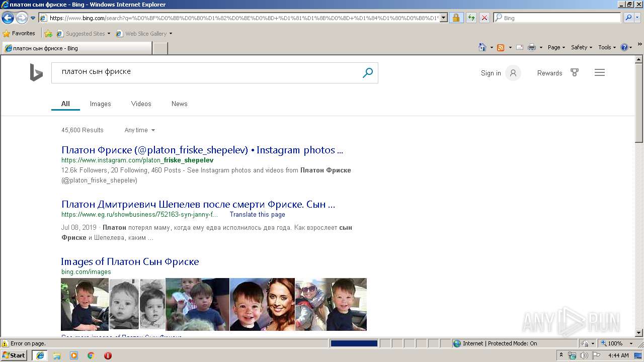Click Translate this page link
Viewport: 644px width, 362px height.
pos(258,215)
